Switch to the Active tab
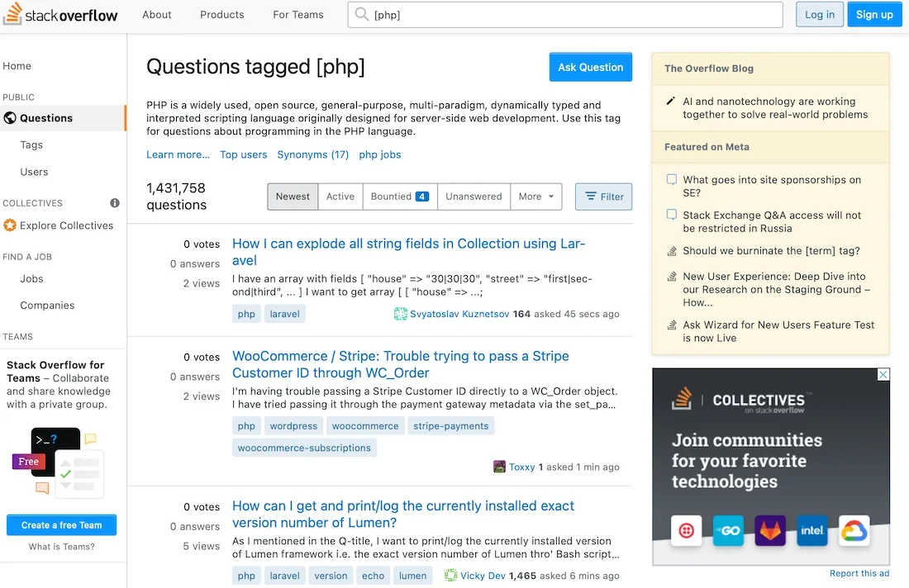 (x=340, y=197)
